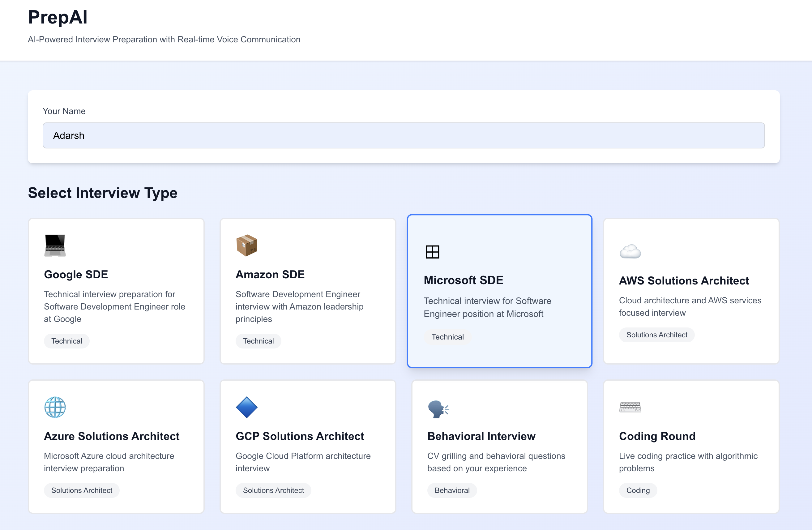This screenshot has height=530, width=812.
Task: Select the Amazon SDE interview title
Action: pos(270,274)
